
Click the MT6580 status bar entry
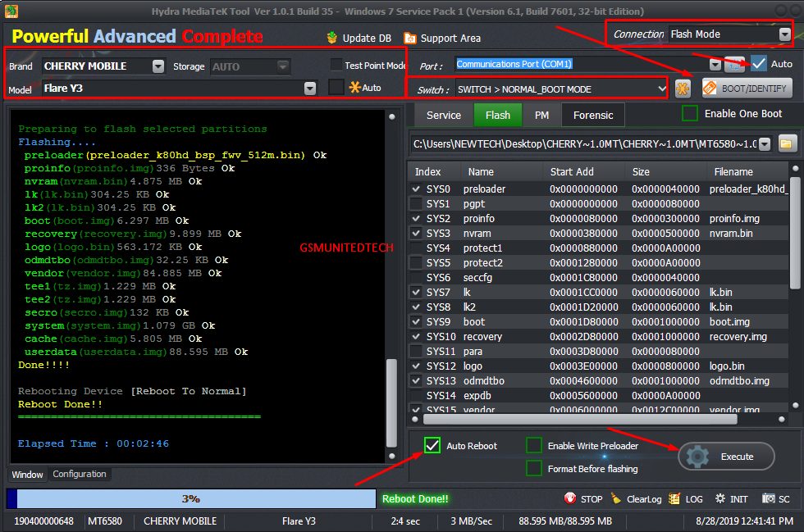tap(105, 521)
